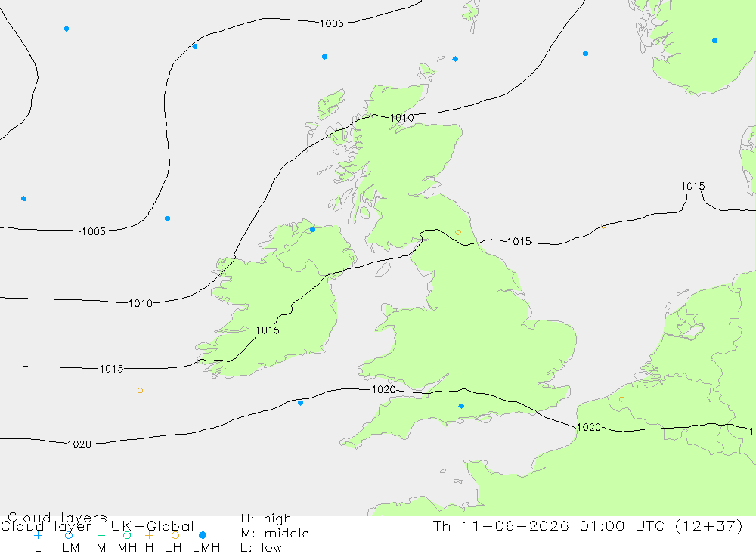Image resolution: width=756 pixels, height=554 pixels.
Task: Click the 'L: low' legend text
Action: click(x=261, y=548)
